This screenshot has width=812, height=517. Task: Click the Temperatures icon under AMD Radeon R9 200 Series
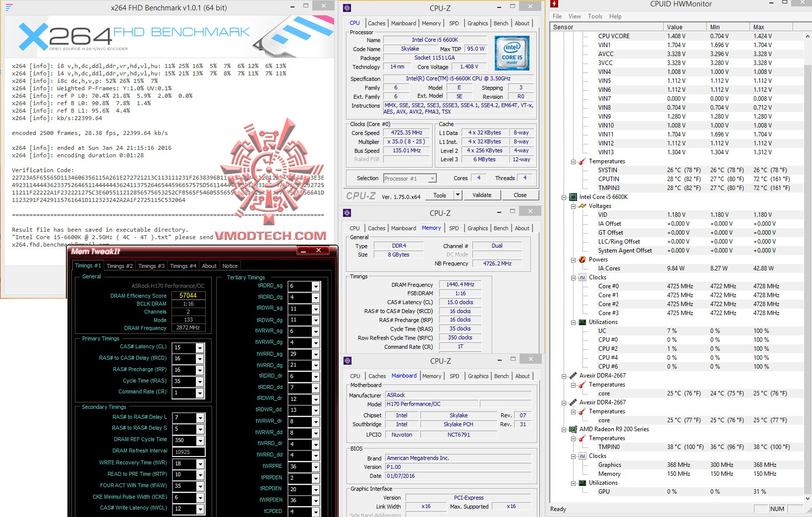pos(582,438)
